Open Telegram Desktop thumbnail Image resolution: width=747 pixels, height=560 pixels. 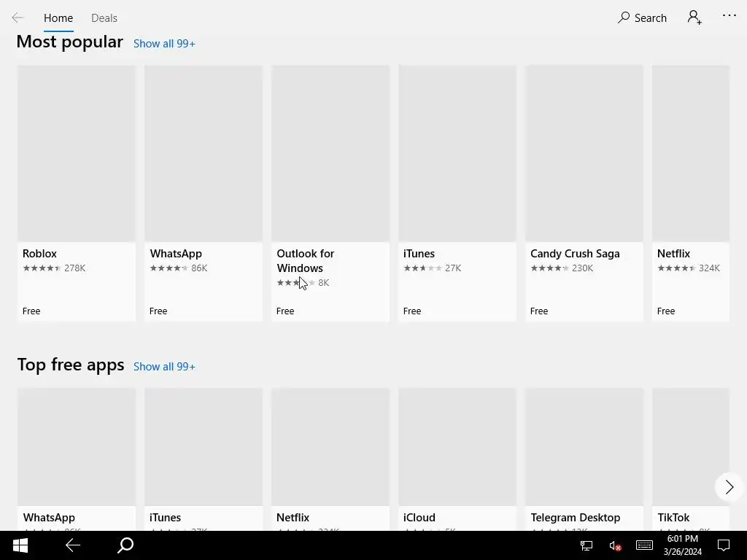584,447
